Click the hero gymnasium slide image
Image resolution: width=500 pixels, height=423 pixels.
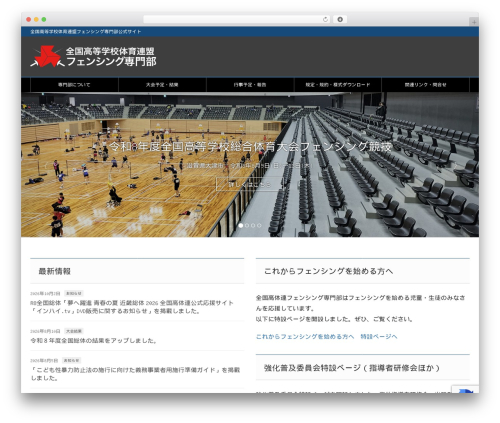click(250, 165)
